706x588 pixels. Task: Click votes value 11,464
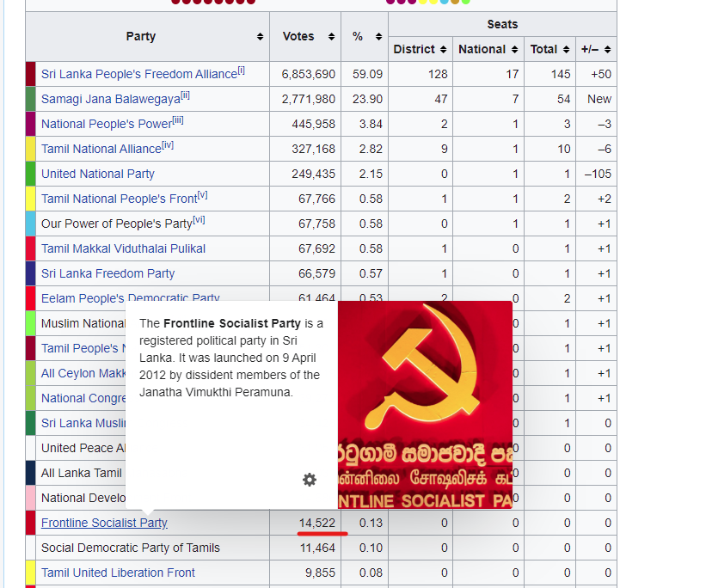point(317,548)
